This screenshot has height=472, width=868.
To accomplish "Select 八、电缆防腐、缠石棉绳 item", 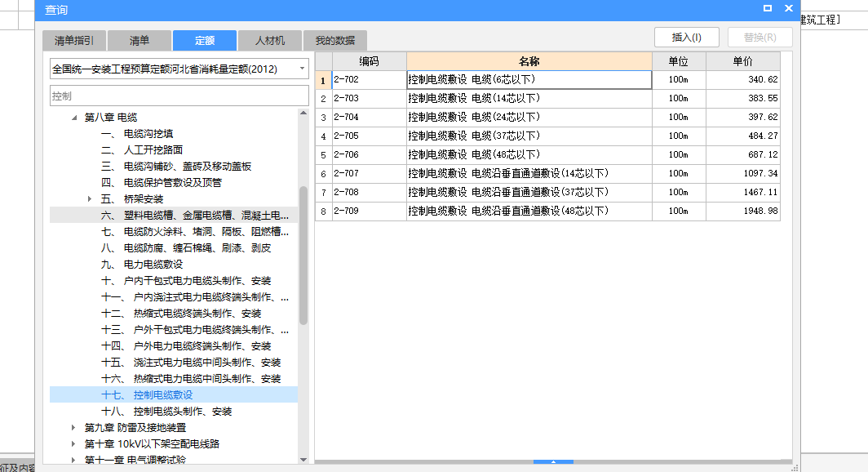I will [x=186, y=247].
